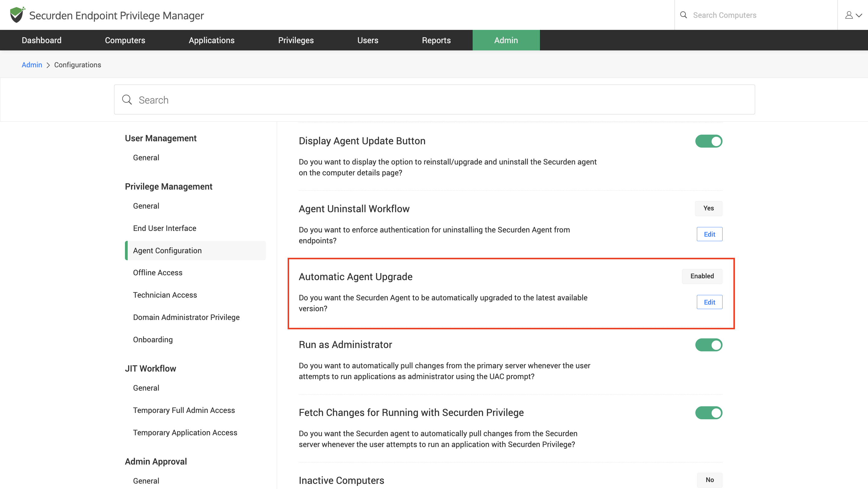Image resolution: width=868 pixels, height=489 pixels.
Task: Click the Enabled status for Automatic Agent Upgrade
Action: (702, 276)
